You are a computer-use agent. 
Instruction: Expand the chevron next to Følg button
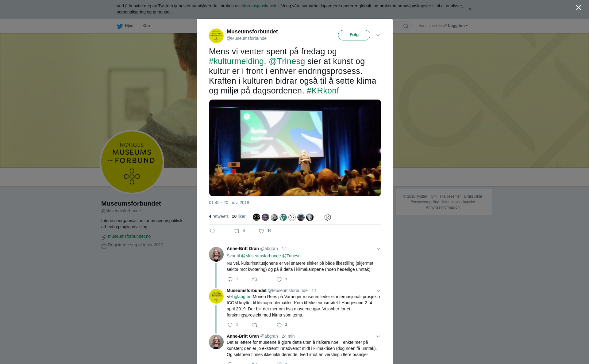[378, 35]
